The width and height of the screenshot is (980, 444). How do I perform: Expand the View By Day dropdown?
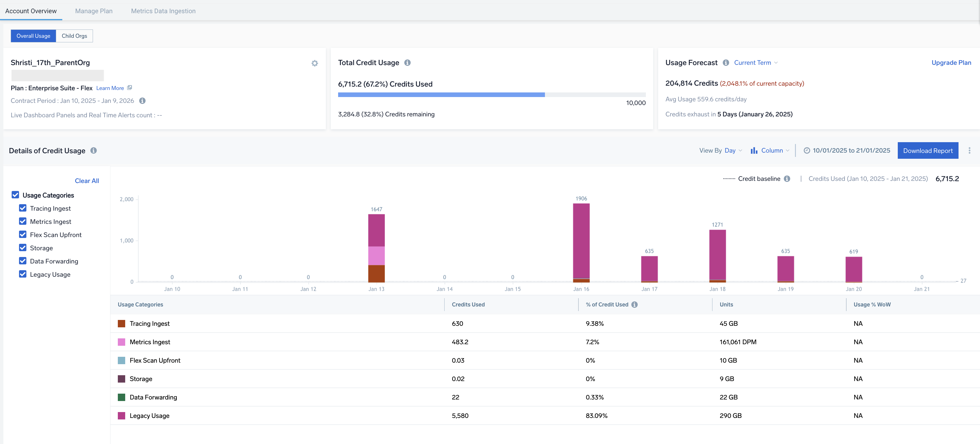(733, 150)
